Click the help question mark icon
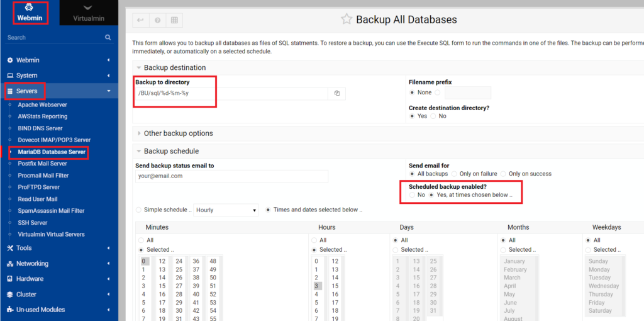 point(157,20)
